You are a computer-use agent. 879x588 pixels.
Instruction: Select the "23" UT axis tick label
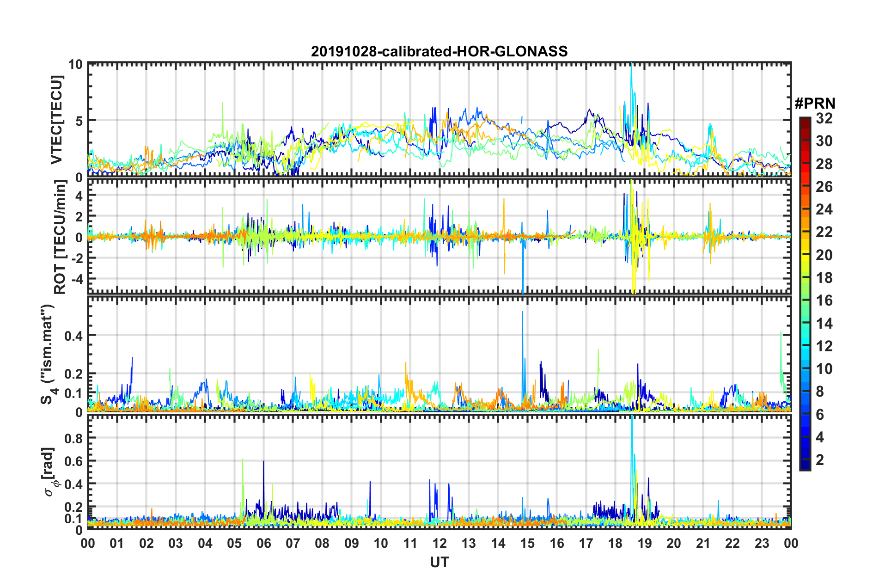[762, 543]
